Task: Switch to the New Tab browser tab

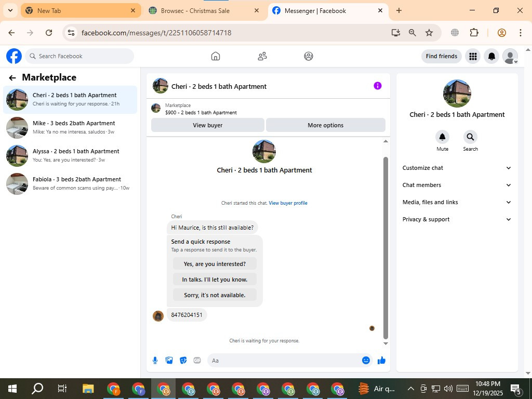Action: (81, 10)
